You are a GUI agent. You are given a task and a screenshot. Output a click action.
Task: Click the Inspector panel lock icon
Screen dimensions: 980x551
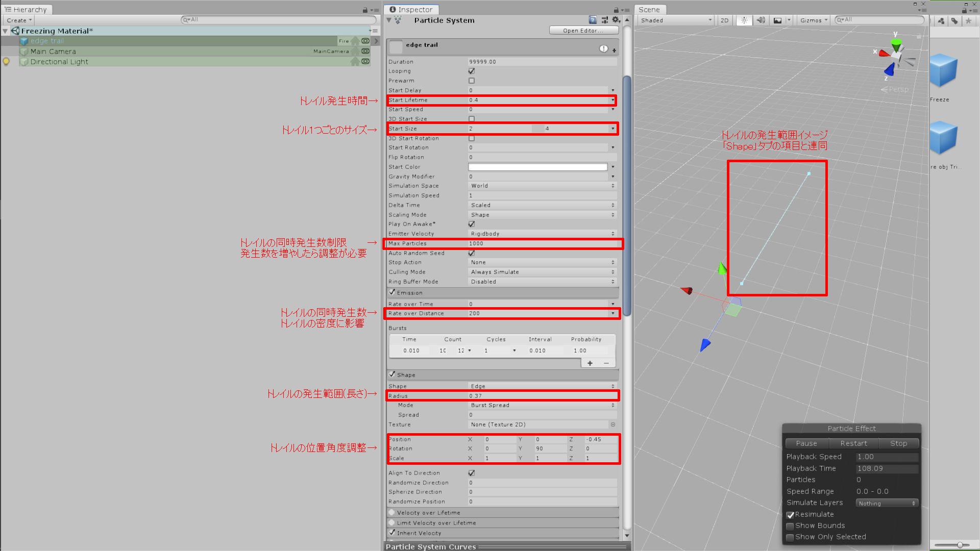point(616,10)
